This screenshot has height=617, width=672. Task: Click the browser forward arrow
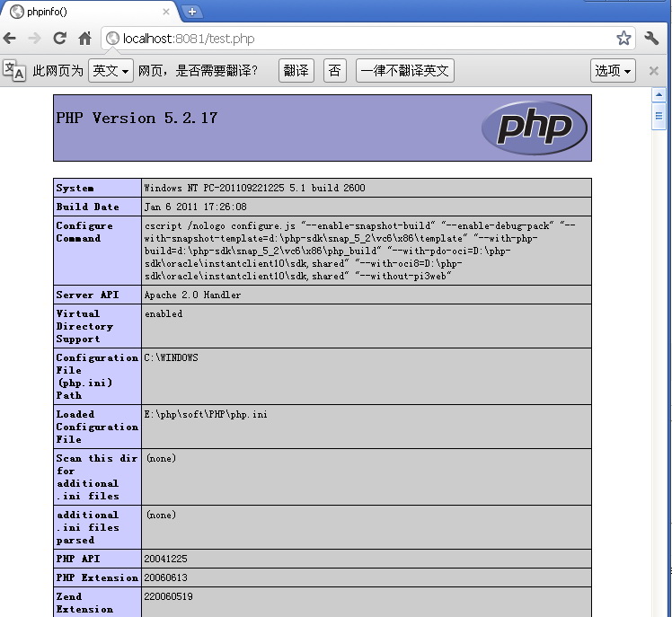coord(34,38)
